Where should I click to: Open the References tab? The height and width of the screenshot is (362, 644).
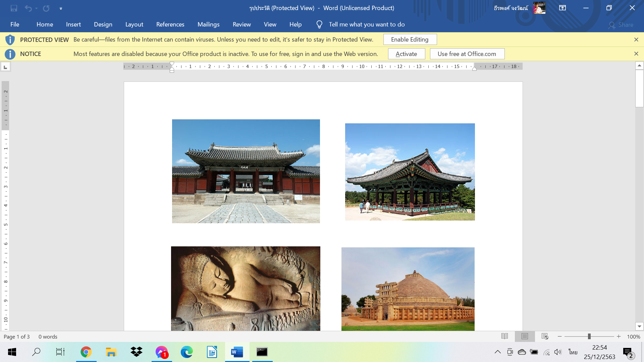pos(170,24)
